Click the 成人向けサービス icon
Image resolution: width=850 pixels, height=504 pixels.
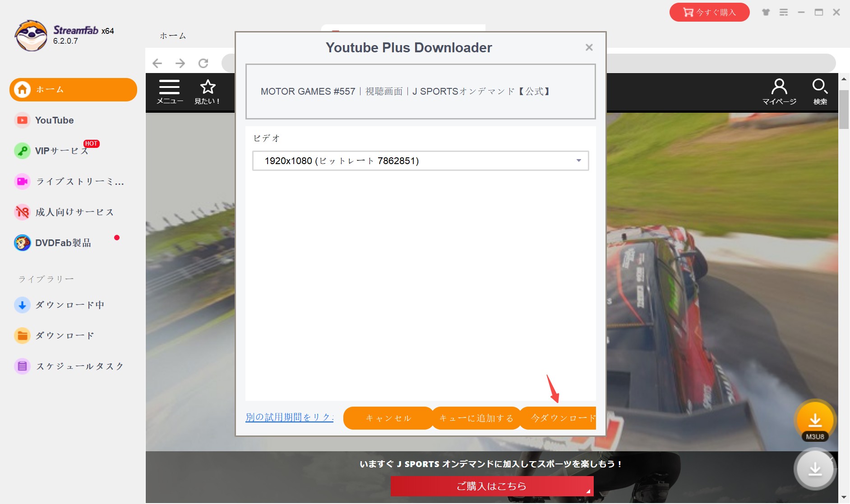[x=22, y=212]
